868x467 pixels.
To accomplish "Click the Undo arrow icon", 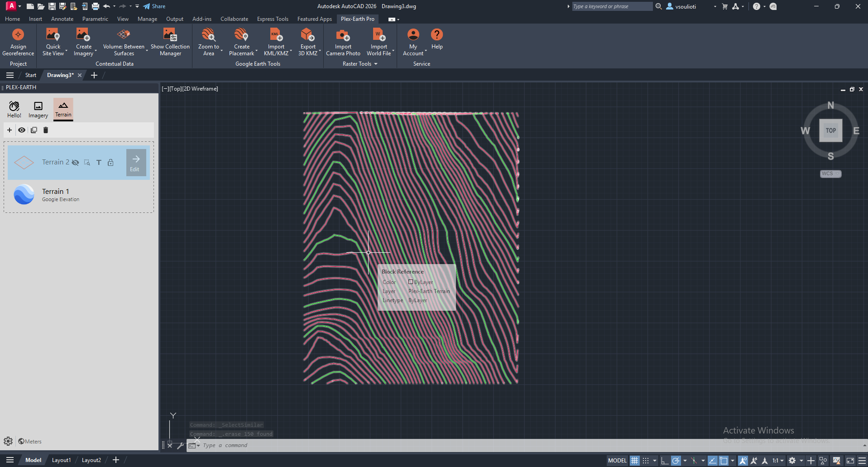I will point(107,6).
